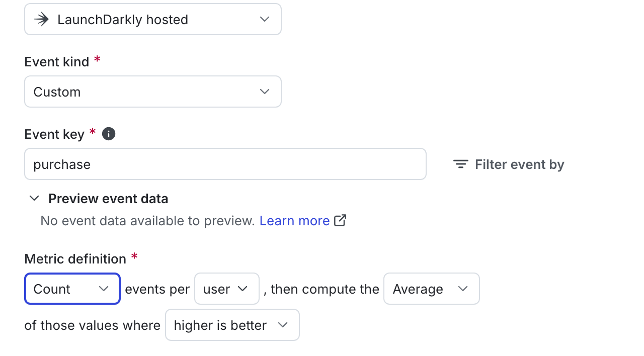Open the Average computation dropdown
Image resolution: width=644 pixels, height=356 pixels.
click(x=432, y=289)
